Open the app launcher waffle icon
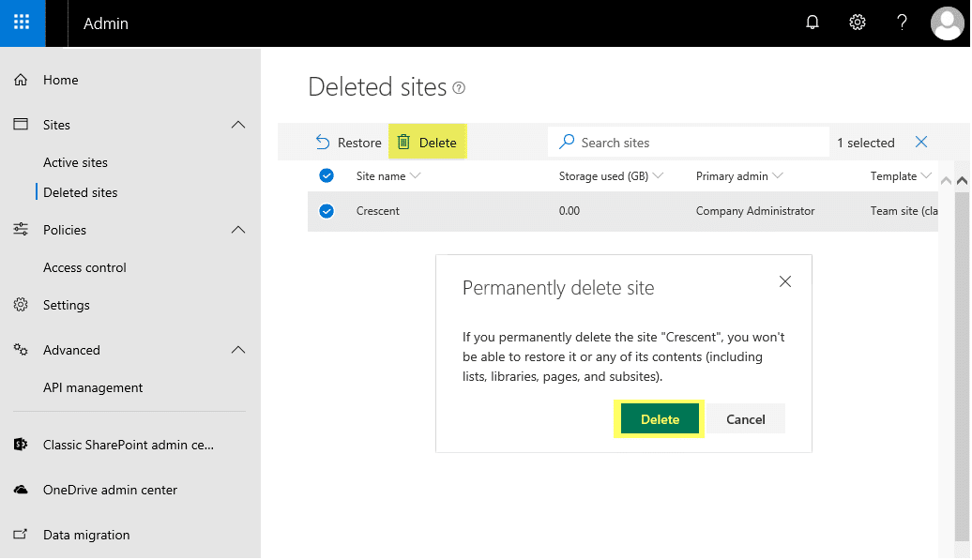The width and height of the screenshot is (972, 560). point(22,23)
